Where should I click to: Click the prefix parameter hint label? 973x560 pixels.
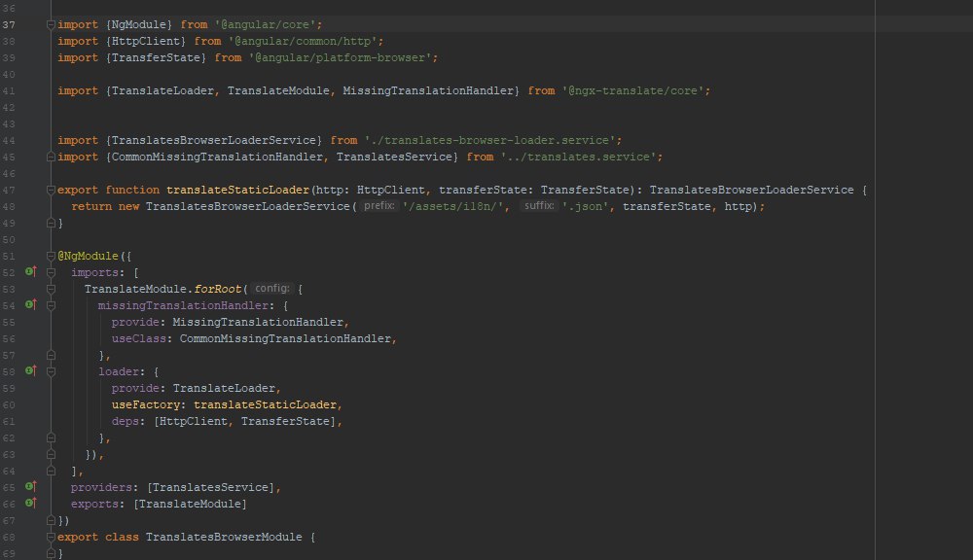tap(379, 206)
